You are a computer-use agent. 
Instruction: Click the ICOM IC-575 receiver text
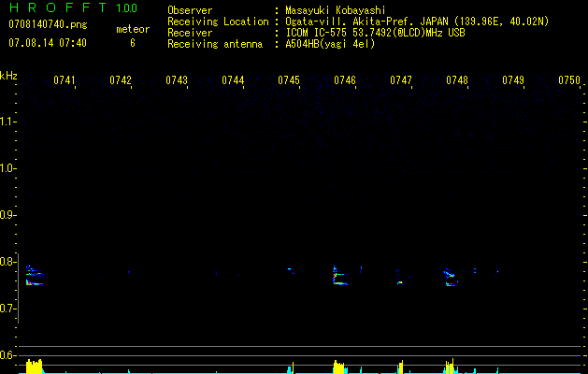(375, 33)
